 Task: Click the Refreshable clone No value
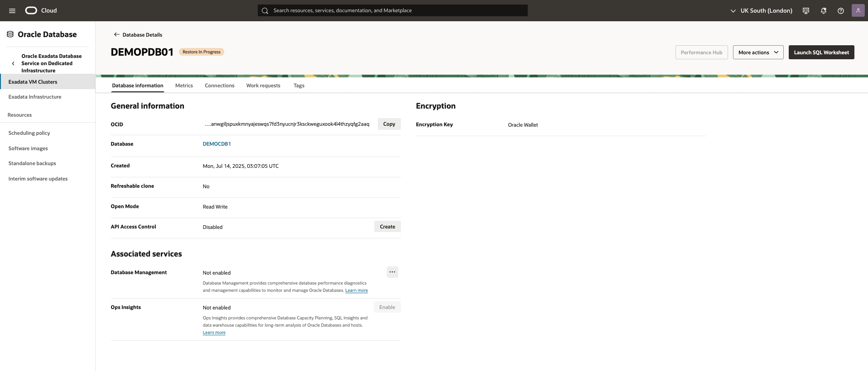[x=206, y=186]
